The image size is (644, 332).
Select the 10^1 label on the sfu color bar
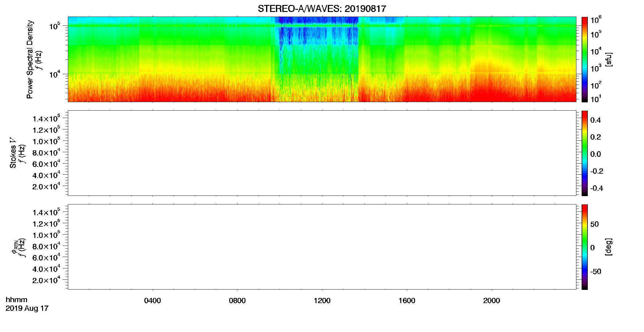coord(596,99)
